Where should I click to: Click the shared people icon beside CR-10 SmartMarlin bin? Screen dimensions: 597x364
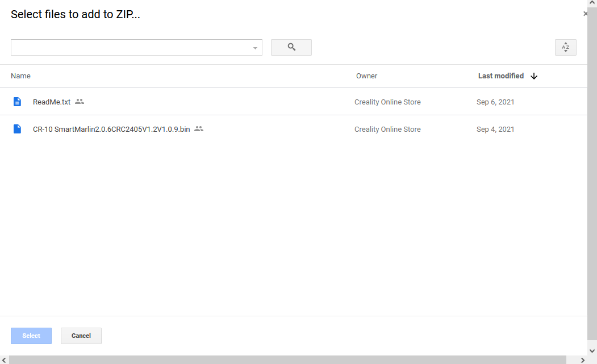[x=199, y=129]
